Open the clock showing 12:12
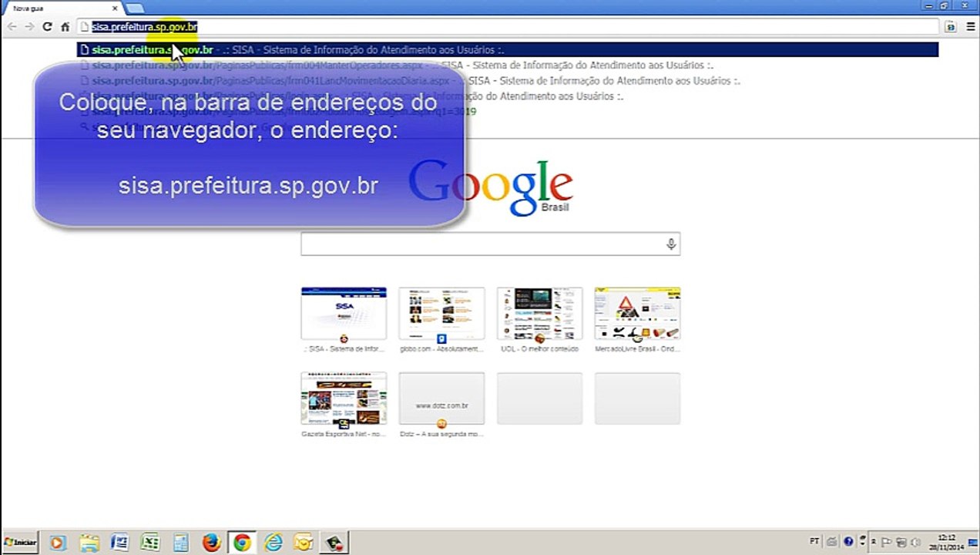This screenshot has height=555, width=980. click(947, 542)
